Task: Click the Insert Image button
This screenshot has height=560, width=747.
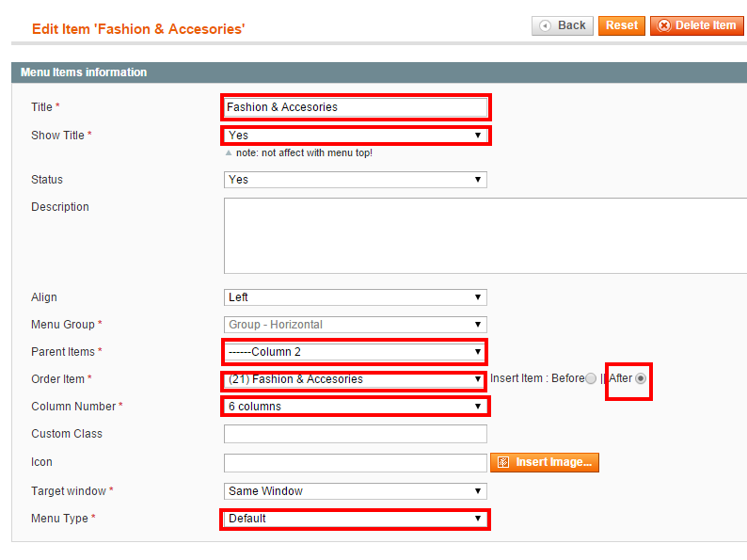Action: 545,462
